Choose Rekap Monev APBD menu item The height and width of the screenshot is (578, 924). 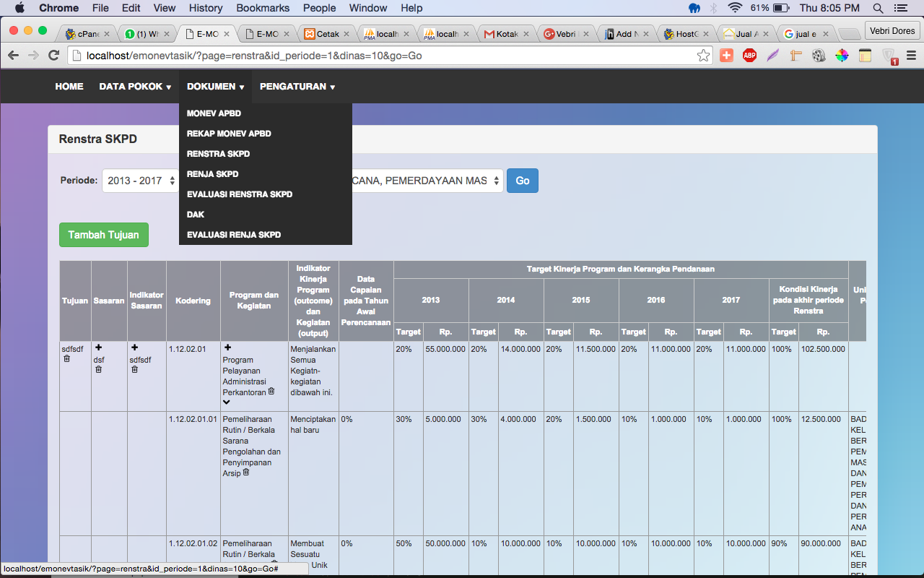[228, 134]
